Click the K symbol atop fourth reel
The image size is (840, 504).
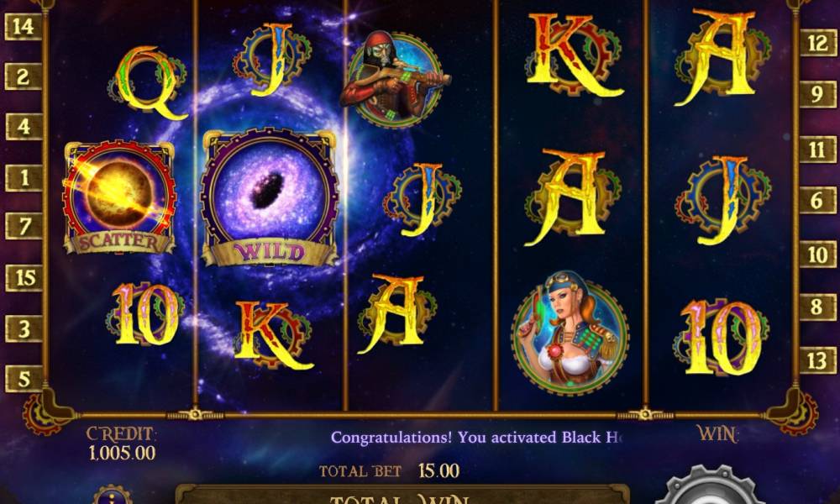(573, 55)
